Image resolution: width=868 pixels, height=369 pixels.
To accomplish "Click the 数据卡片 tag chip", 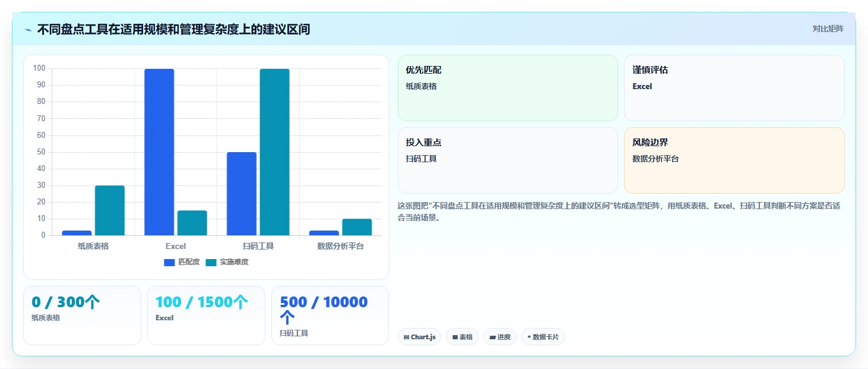I will [543, 337].
